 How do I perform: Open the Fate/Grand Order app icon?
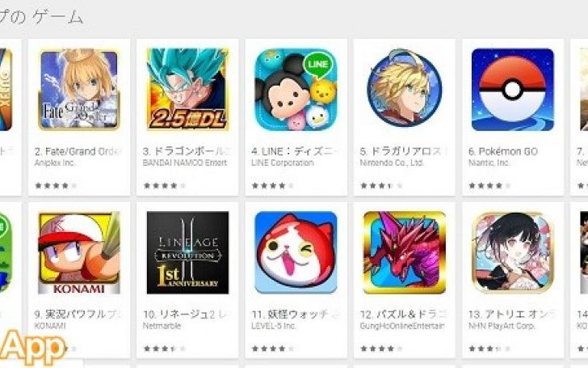pos(79,89)
